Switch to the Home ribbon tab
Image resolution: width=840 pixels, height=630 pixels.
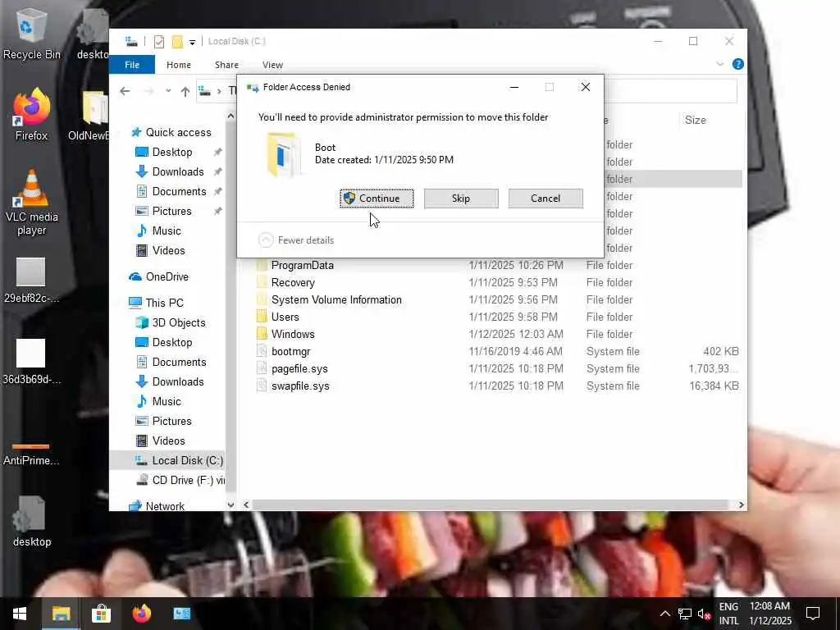tap(178, 65)
